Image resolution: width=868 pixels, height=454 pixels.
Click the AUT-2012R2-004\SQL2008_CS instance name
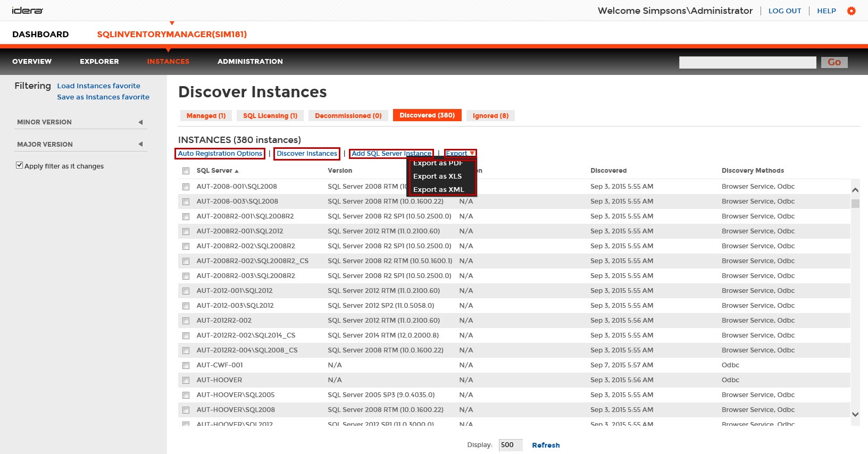(247, 350)
